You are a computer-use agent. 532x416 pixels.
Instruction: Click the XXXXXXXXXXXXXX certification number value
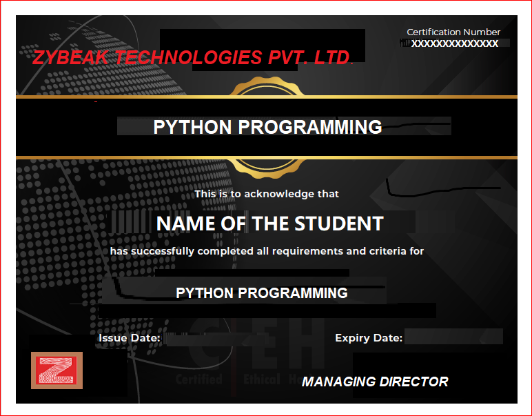pos(455,43)
